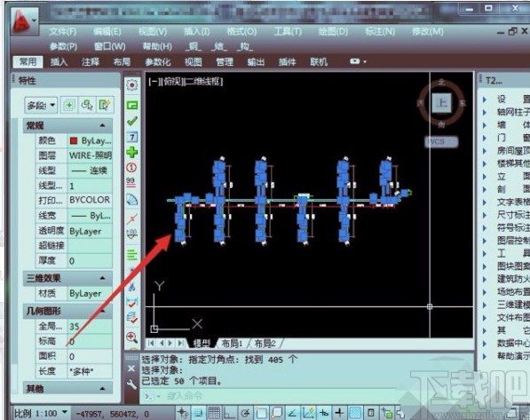Viewport: 530px width, 420px height.
Task: Toggle the highlighted blue status bar button
Action: [355, 413]
